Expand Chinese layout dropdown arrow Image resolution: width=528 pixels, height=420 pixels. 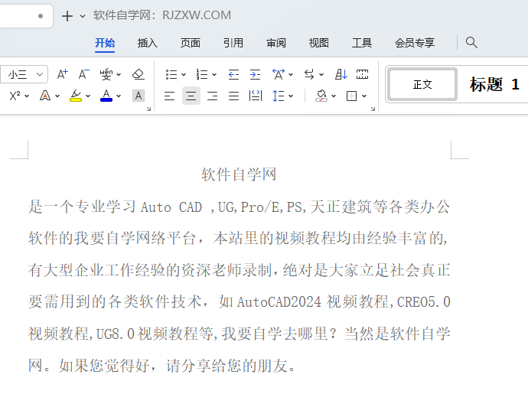291,75
